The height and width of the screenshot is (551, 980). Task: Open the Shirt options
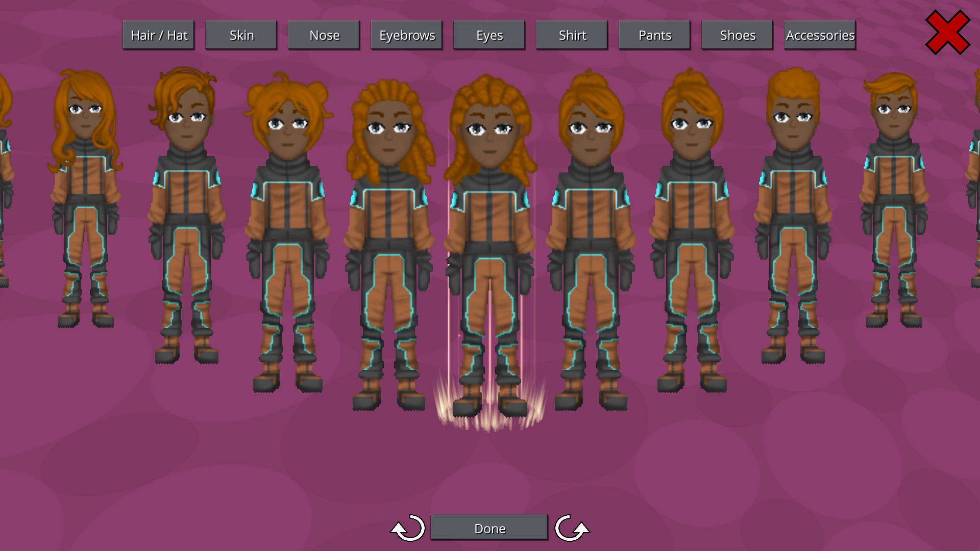(572, 35)
